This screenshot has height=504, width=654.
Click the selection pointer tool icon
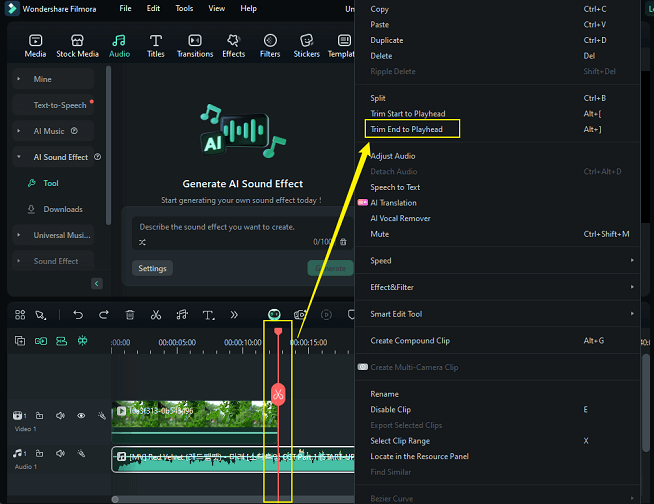pyautogui.click(x=40, y=315)
